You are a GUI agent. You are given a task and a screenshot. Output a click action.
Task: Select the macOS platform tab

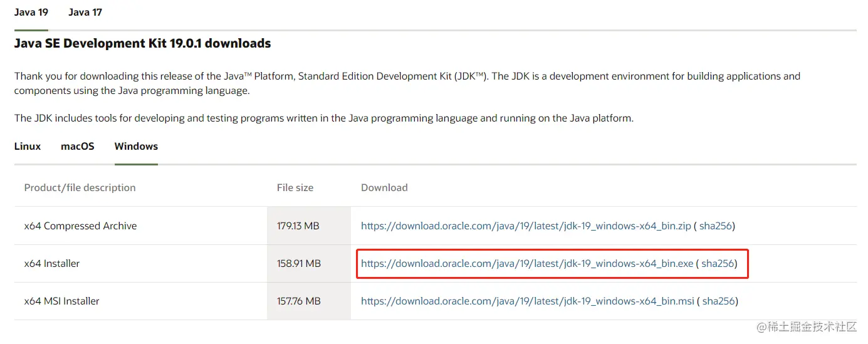click(78, 146)
